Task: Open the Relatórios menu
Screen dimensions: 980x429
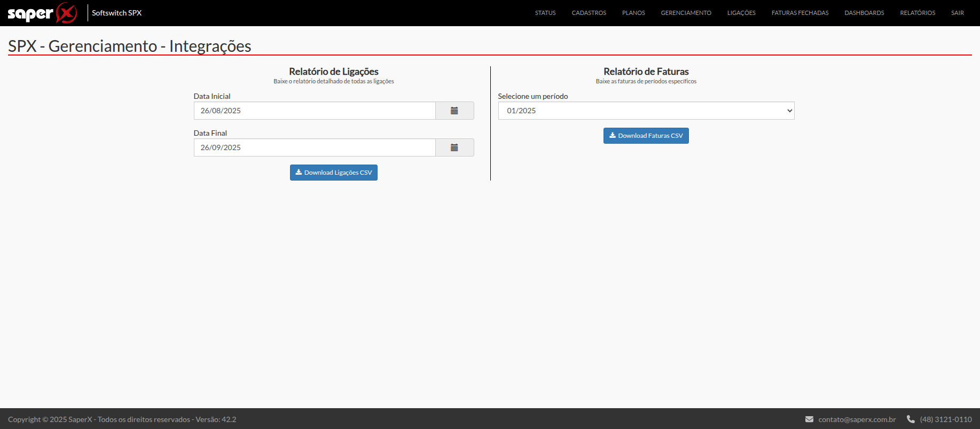Action: [918, 13]
